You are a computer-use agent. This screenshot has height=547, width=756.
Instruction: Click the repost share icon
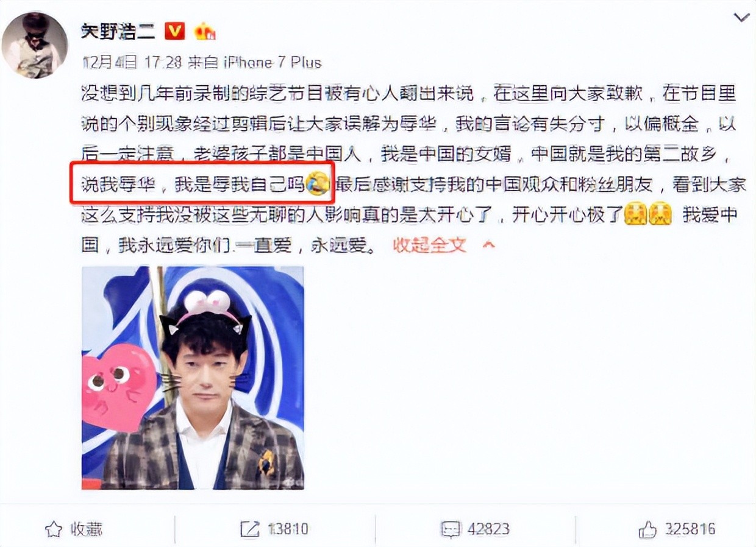(250, 529)
